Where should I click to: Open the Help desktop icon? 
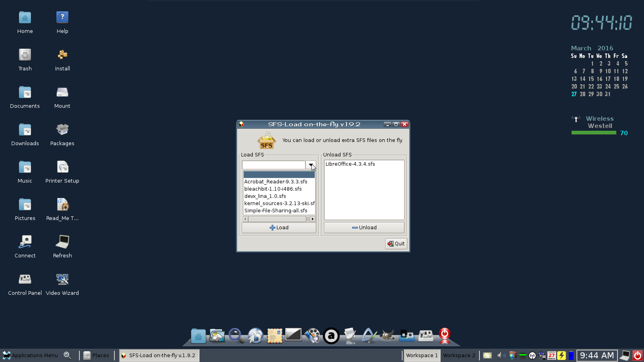tap(62, 23)
